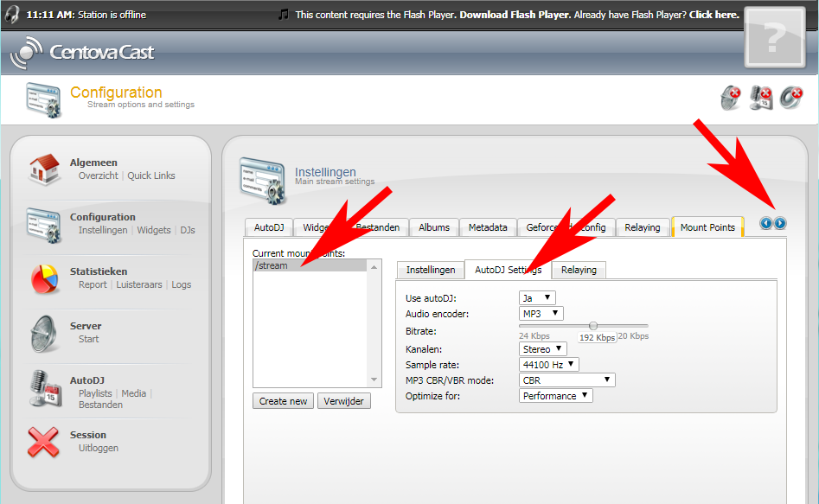
Task: Click the Download Flash Player link
Action: click(x=514, y=15)
